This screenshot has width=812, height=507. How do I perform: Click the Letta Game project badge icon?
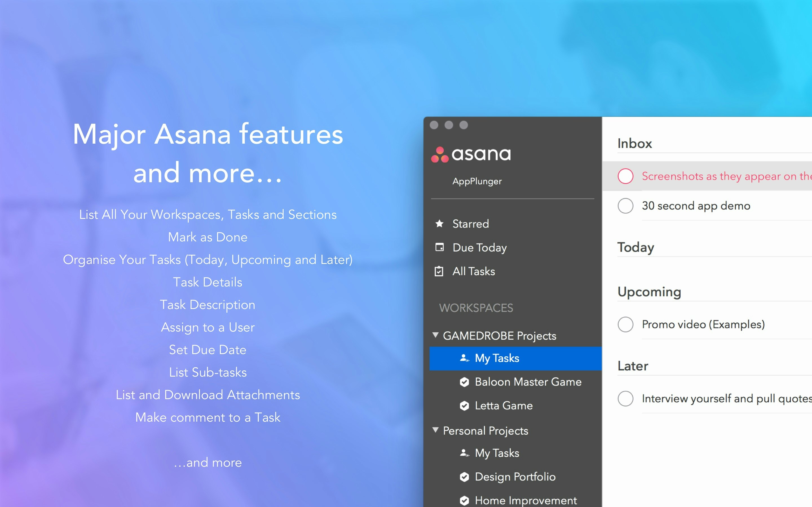[464, 406]
